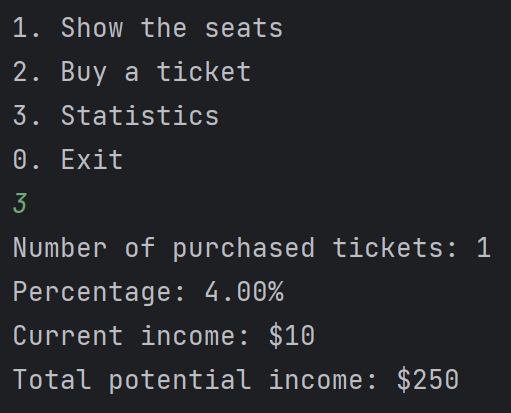Click the "Total potential income: $250" line

[x=236, y=380]
